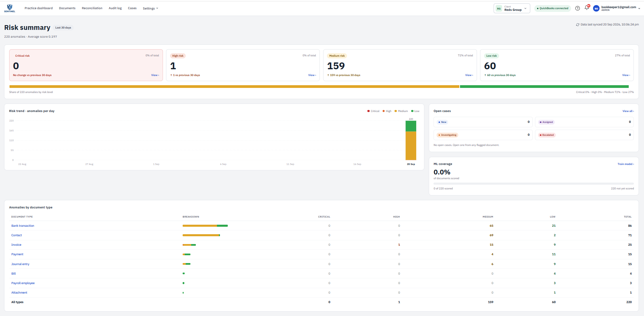644x316 pixels.
Task: Open the Reconciliation page
Action: pos(92,8)
